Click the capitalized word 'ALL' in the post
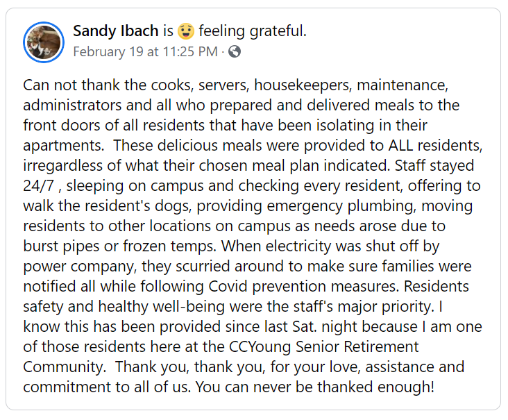This screenshot has height=420, width=508. point(400,145)
